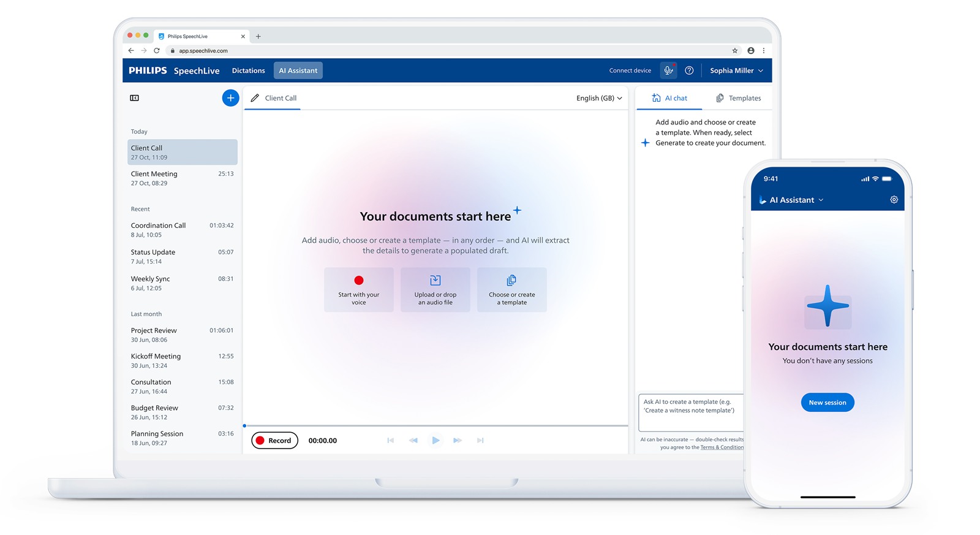Select Upload or drop an audio file card

[x=435, y=290]
